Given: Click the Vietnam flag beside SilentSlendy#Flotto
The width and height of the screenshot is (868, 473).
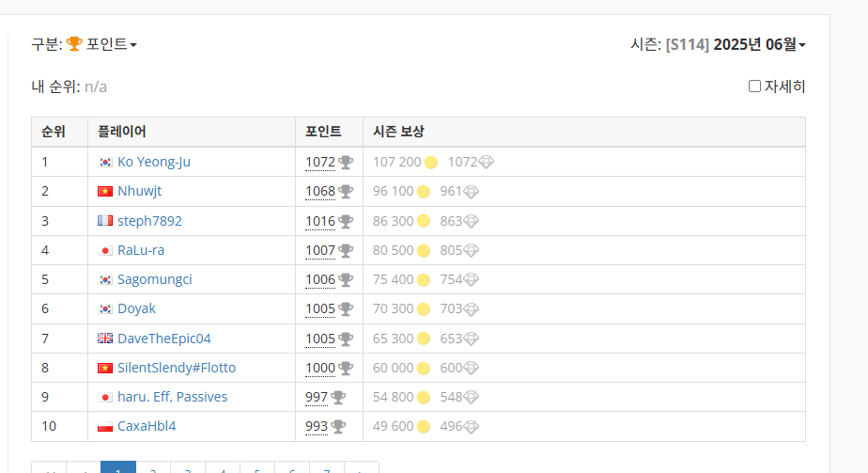Looking at the screenshot, I should coord(105,368).
